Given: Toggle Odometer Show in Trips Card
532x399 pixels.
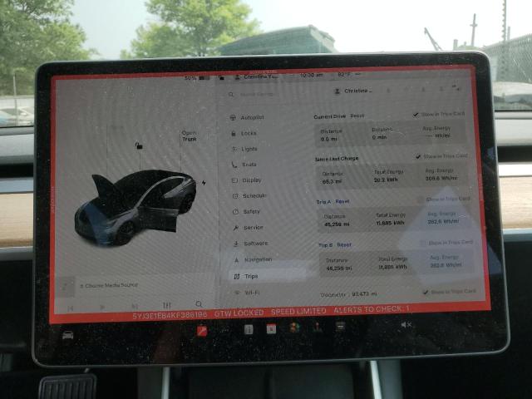Looking at the screenshot, I should pos(426,292).
